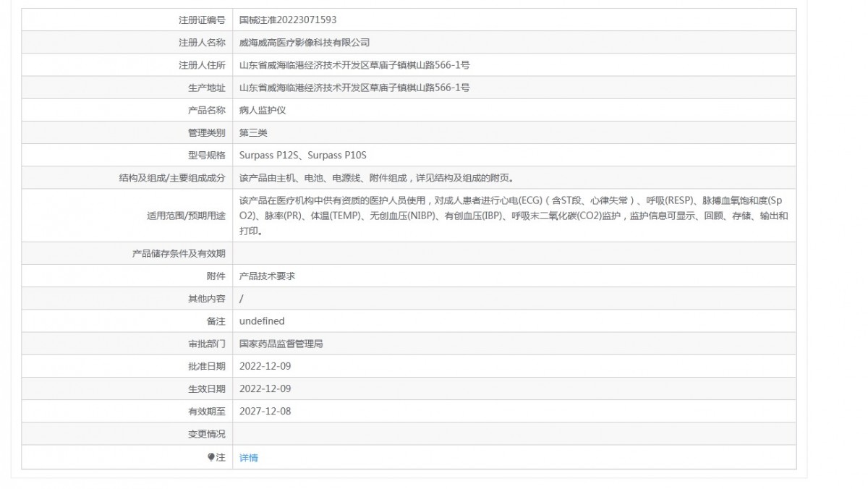This screenshot has height=489, width=868.
Task: Click the 有效期至 label cell
Action: pos(127,412)
